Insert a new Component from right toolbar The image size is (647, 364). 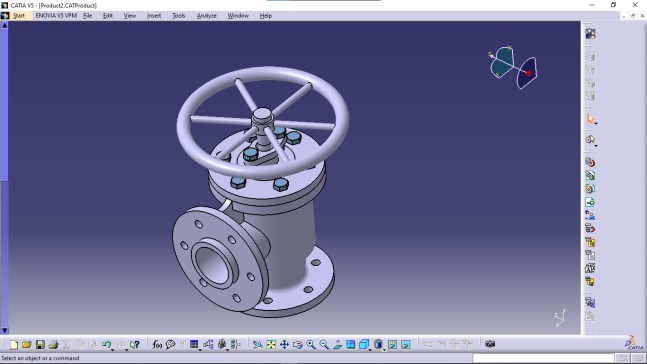[x=590, y=162]
